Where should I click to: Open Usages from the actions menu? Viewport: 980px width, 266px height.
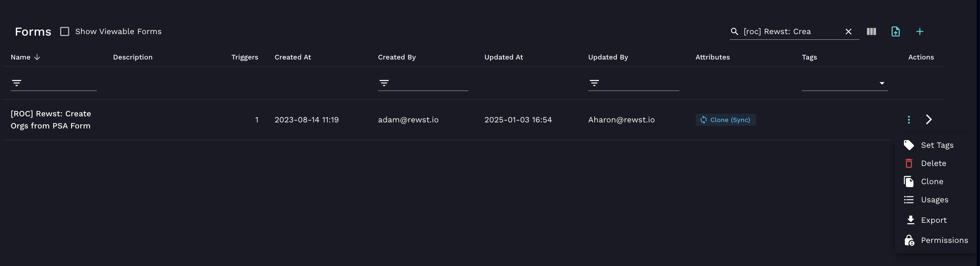(x=934, y=200)
